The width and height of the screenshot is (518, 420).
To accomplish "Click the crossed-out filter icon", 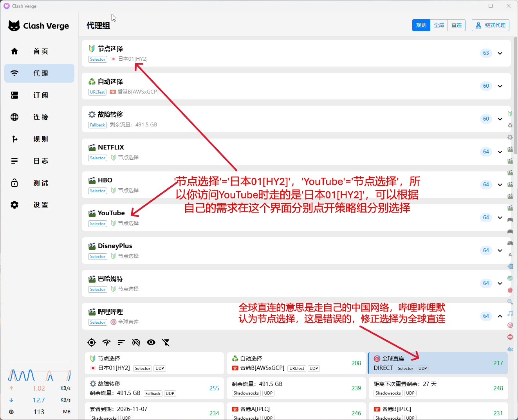I will coord(166,342).
